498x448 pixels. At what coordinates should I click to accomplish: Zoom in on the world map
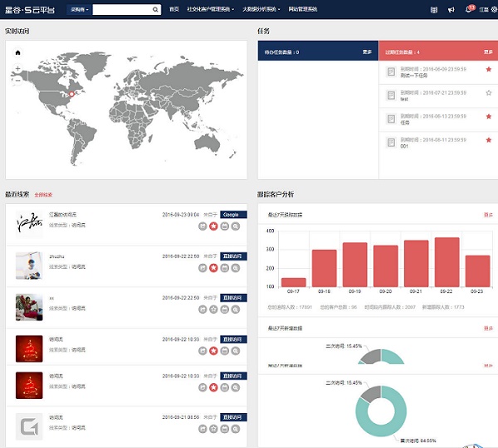tap(17, 68)
